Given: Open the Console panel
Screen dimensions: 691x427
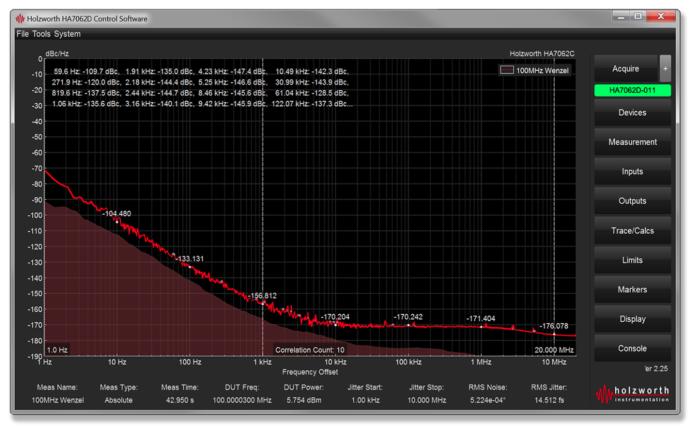Looking at the screenshot, I should [632, 349].
